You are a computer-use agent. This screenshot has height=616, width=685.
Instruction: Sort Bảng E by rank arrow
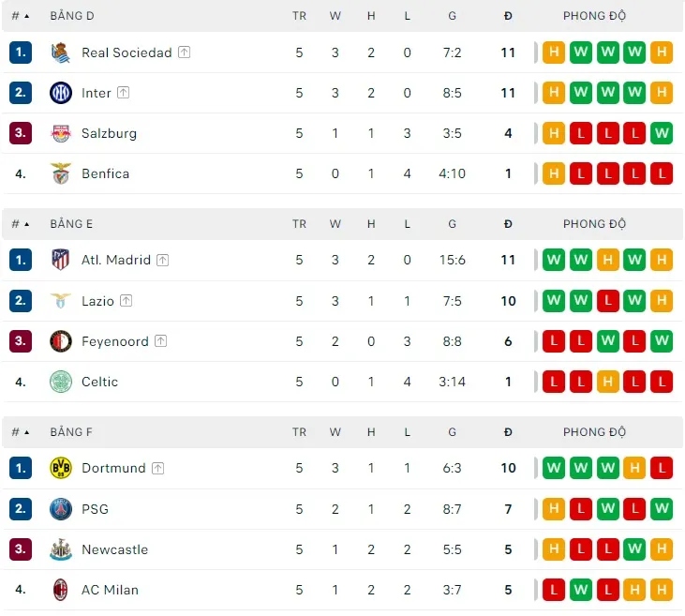click(x=26, y=224)
